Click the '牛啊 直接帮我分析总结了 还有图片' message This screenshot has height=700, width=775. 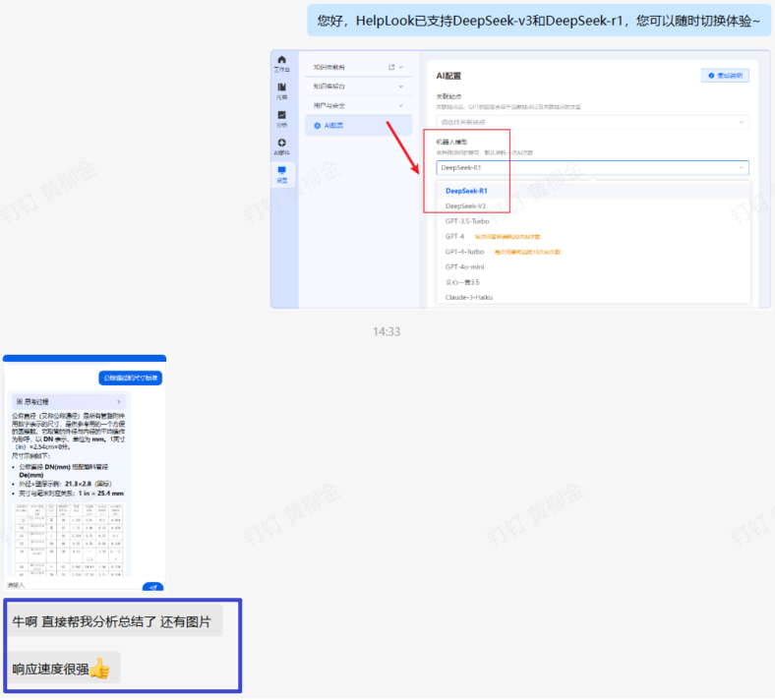[x=114, y=621]
